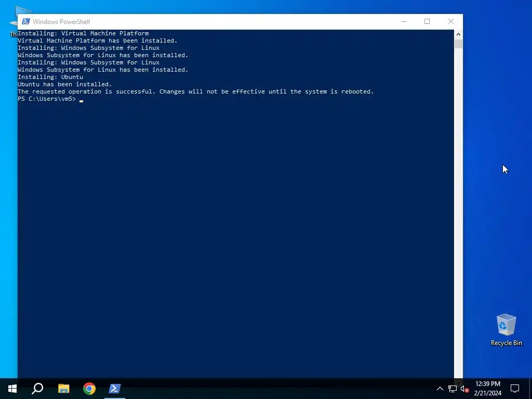Screen dimensions: 532x399
Task: Click 'The requested operation is successful' line
Action: 196,91
